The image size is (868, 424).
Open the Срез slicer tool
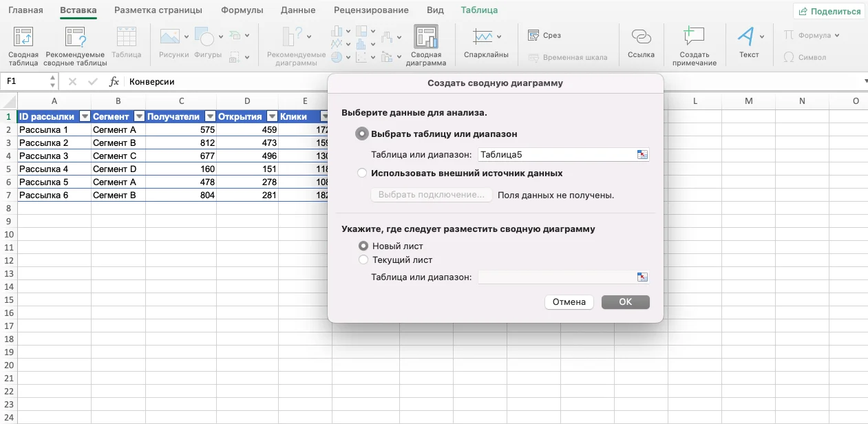544,36
